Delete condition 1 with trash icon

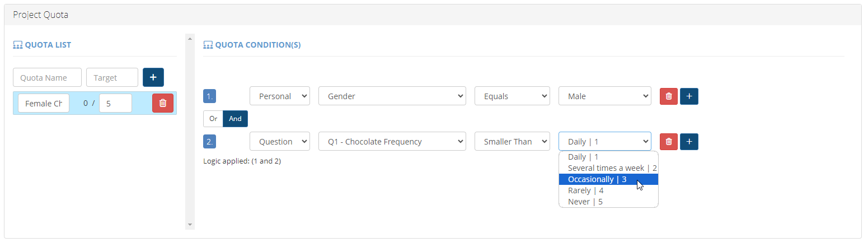668,96
